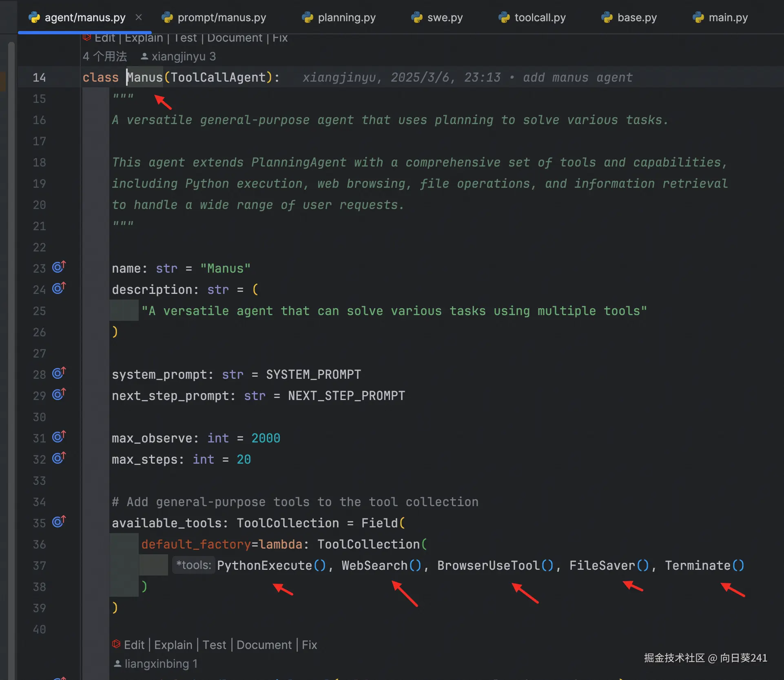Click the '4 个用法' usages hint
This screenshot has width=784, height=680.
coord(105,56)
